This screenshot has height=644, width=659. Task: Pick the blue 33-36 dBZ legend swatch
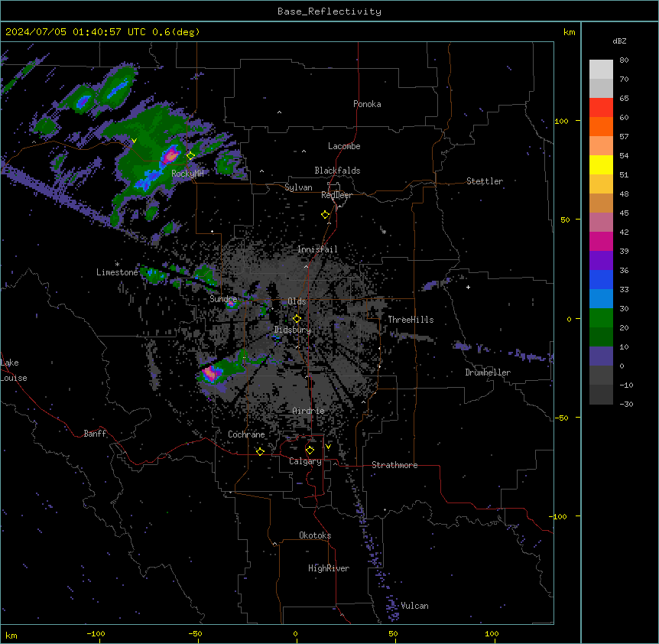pos(601,280)
